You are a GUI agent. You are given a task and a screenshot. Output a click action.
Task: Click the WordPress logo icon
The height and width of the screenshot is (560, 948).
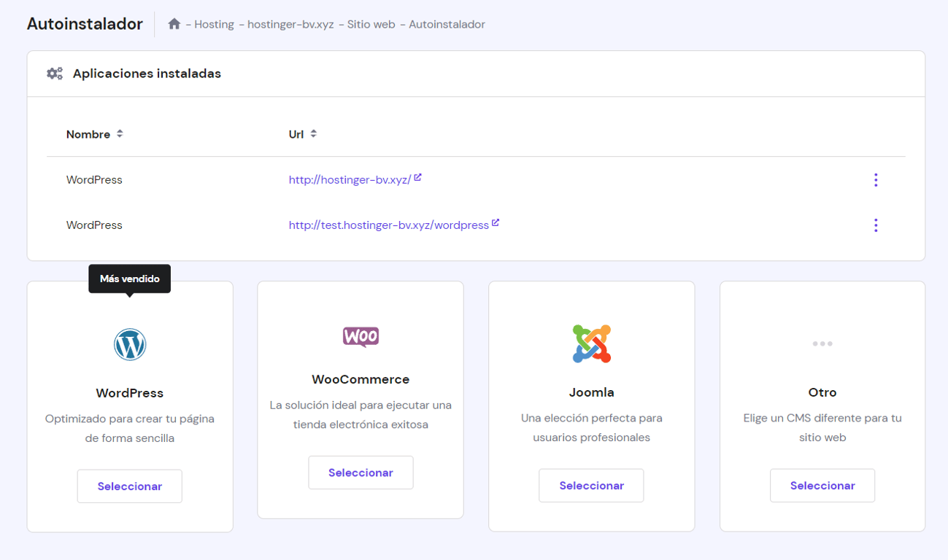click(129, 344)
